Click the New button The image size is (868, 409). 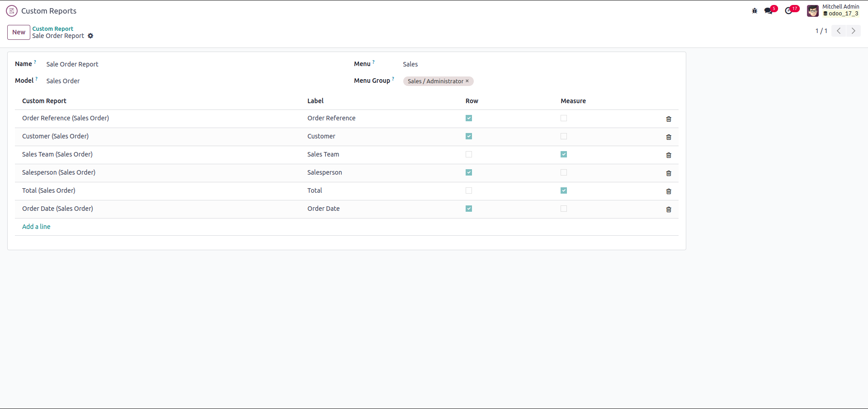[19, 32]
